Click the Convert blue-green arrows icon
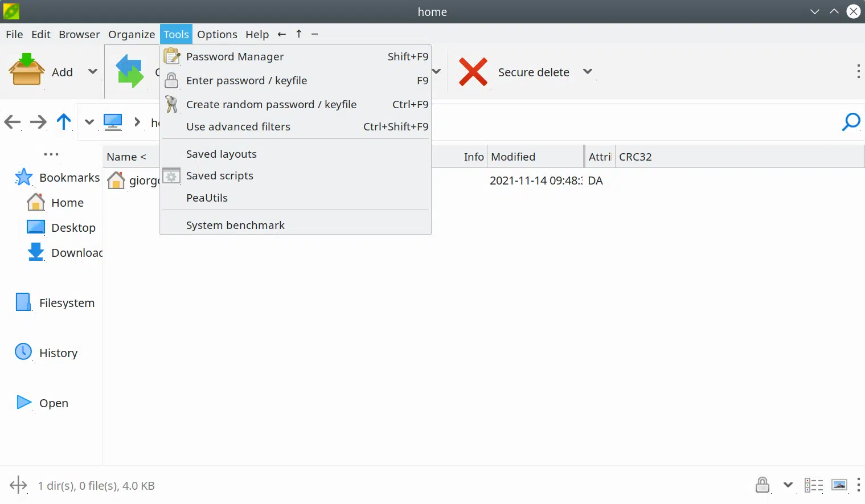865x504 pixels. pyautogui.click(x=130, y=71)
